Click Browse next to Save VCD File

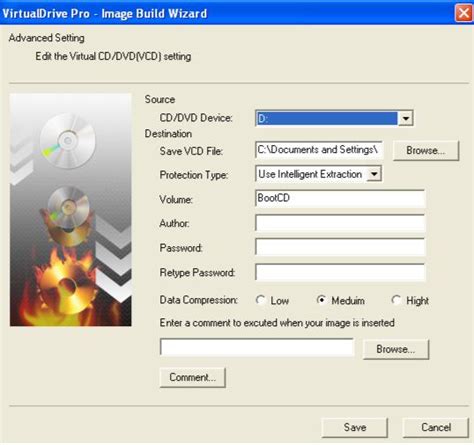(426, 151)
